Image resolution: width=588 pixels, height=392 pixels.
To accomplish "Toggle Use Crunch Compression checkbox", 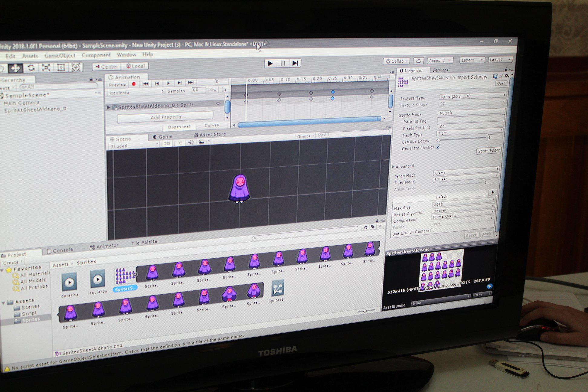I will [x=433, y=230].
